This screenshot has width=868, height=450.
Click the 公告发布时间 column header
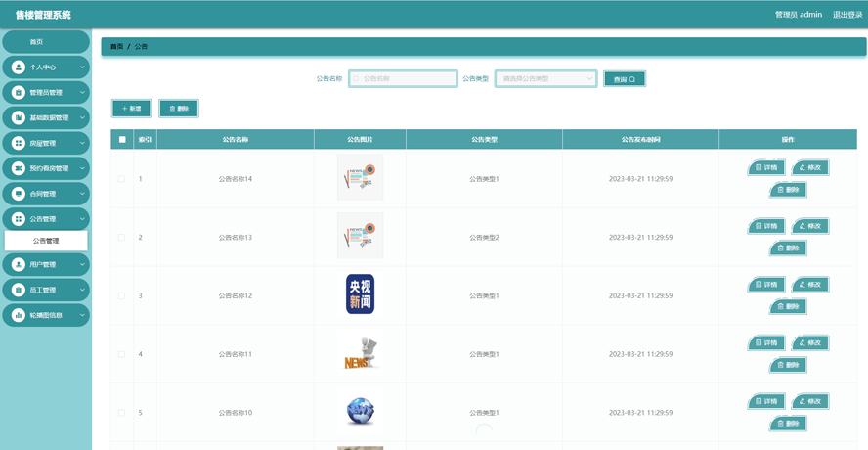point(640,140)
